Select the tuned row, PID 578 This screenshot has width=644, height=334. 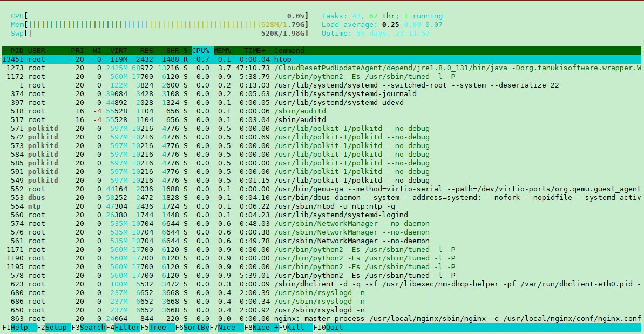click(322, 275)
